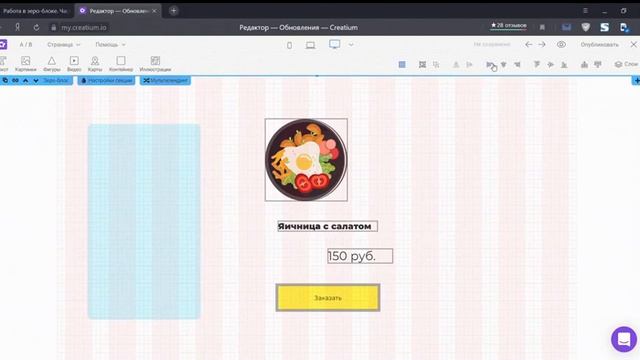Open the Страница dropdown menu
The height and width of the screenshot is (360, 640).
point(64,44)
